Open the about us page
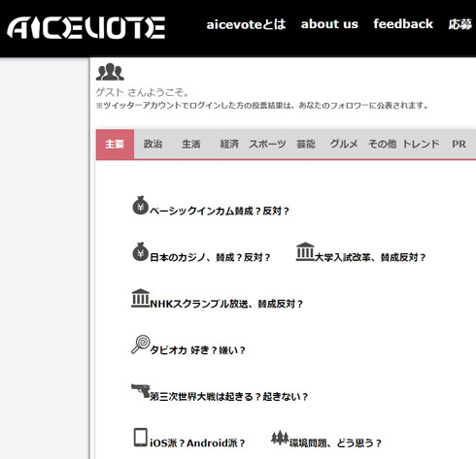Screen dimensions: 476x459 point(329,24)
